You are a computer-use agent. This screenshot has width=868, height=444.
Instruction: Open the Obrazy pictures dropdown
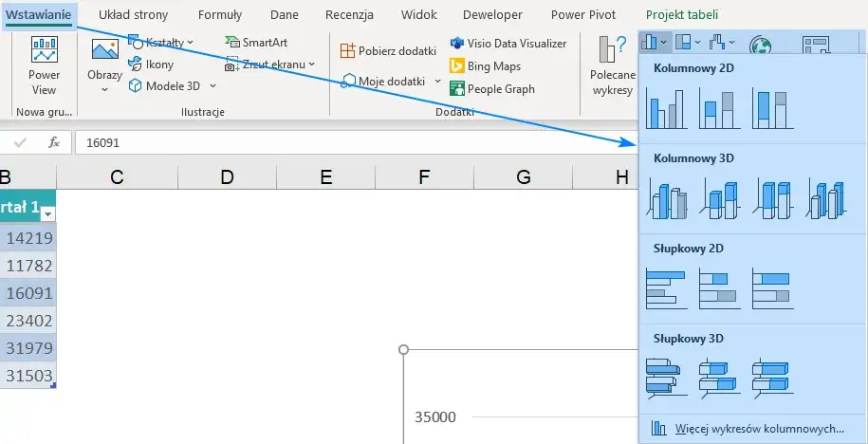104,66
